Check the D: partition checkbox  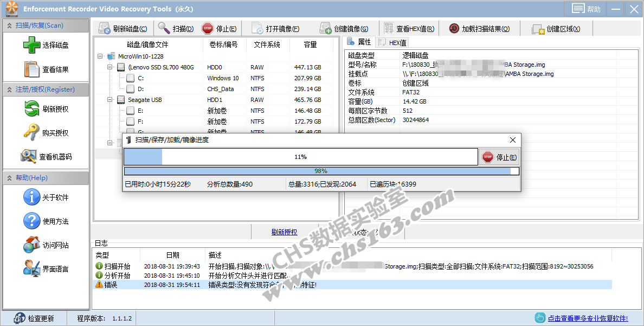click(130, 88)
